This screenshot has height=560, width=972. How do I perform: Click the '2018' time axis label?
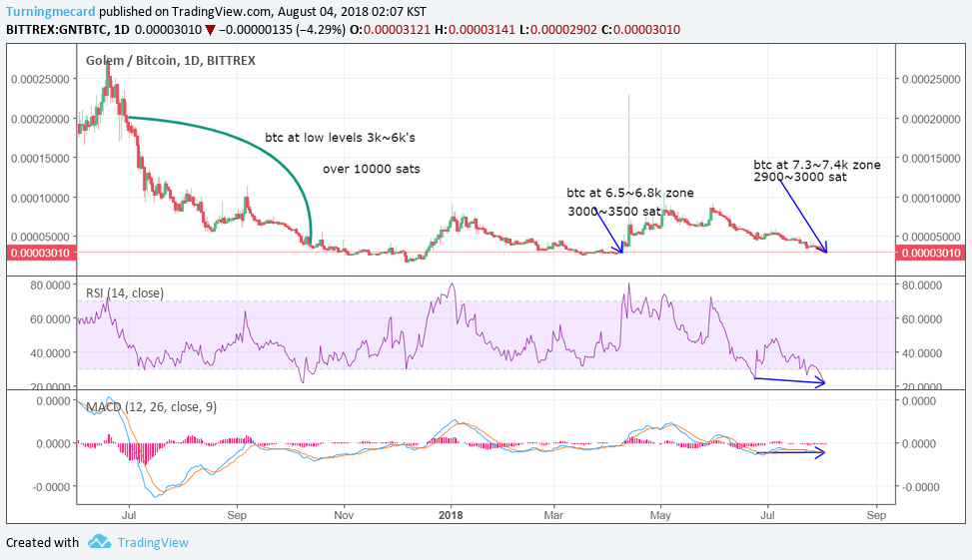[451, 515]
